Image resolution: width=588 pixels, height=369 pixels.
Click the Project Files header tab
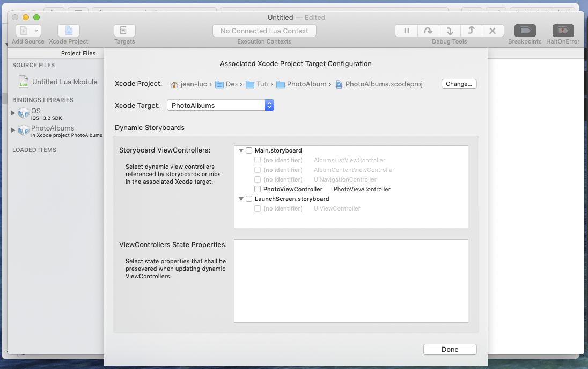click(x=78, y=53)
